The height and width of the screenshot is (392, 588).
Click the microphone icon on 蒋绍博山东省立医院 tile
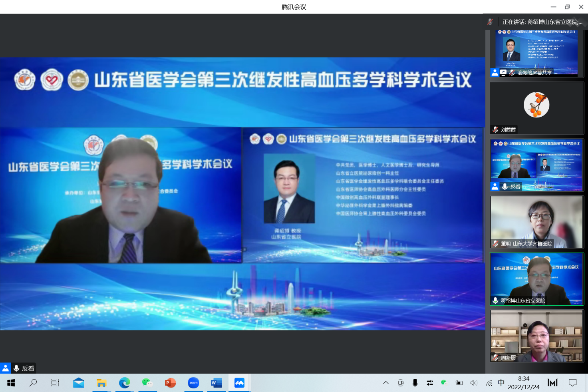coord(495,300)
